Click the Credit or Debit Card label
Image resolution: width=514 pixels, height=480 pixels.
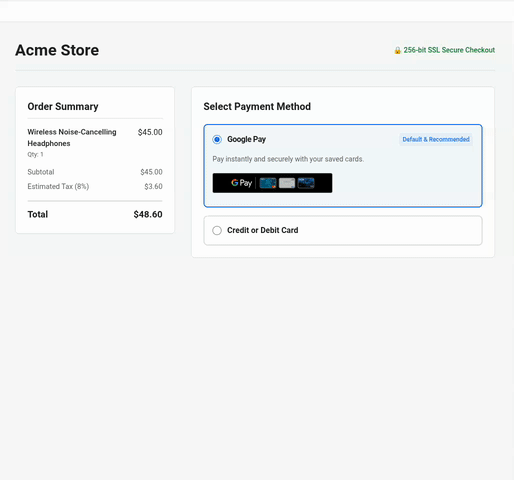click(263, 230)
